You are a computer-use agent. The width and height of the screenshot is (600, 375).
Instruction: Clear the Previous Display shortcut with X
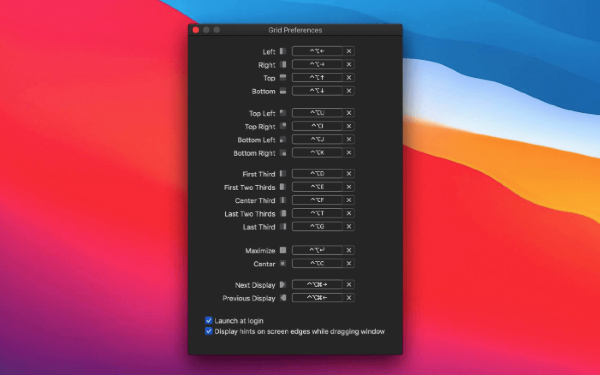(x=349, y=298)
